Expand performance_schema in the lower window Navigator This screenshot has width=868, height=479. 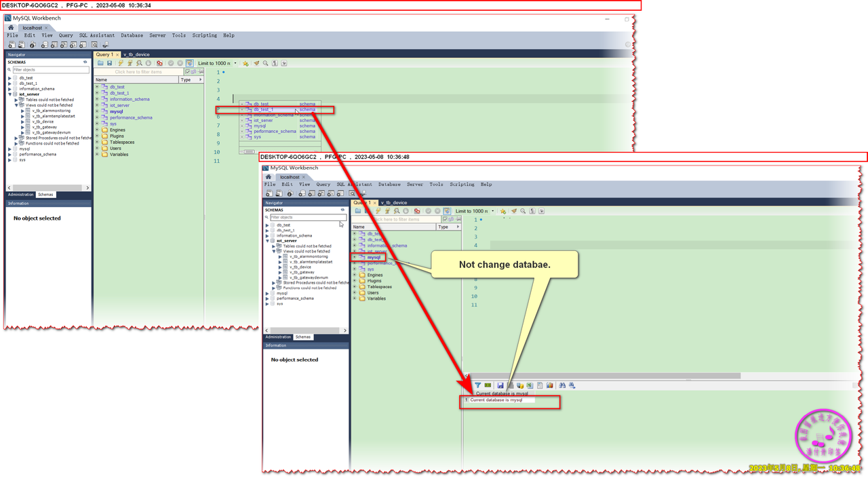(x=267, y=299)
